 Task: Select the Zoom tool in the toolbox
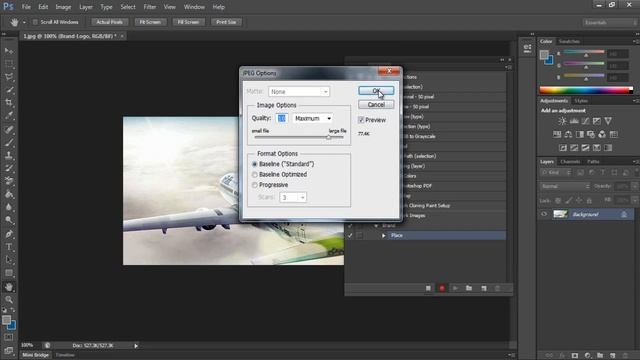[x=9, y=300]
